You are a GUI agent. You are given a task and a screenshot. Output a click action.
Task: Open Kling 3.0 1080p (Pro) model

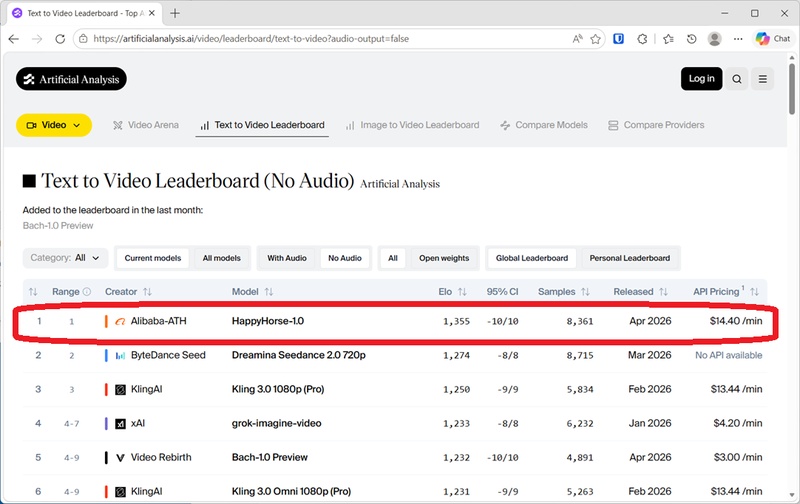[x=278, y=389]
